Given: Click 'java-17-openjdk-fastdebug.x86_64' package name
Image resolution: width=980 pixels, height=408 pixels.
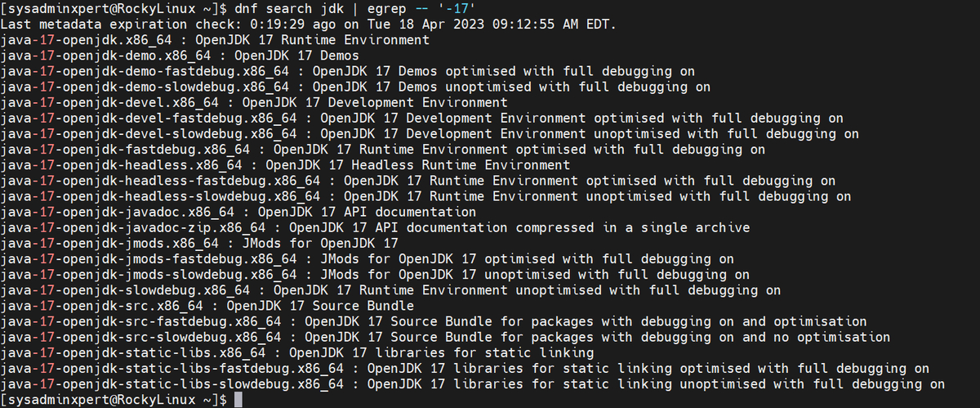Looking at the screenshot, I should click(125, 149).
